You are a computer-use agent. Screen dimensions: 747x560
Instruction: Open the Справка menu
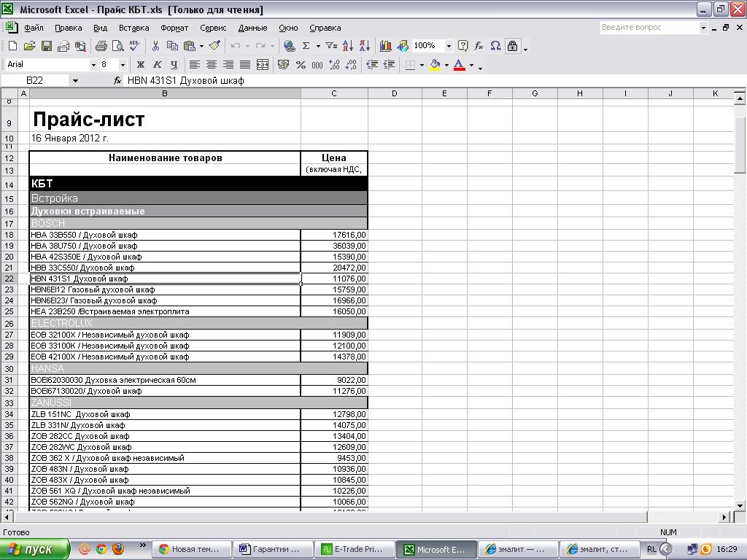[325, 28]
